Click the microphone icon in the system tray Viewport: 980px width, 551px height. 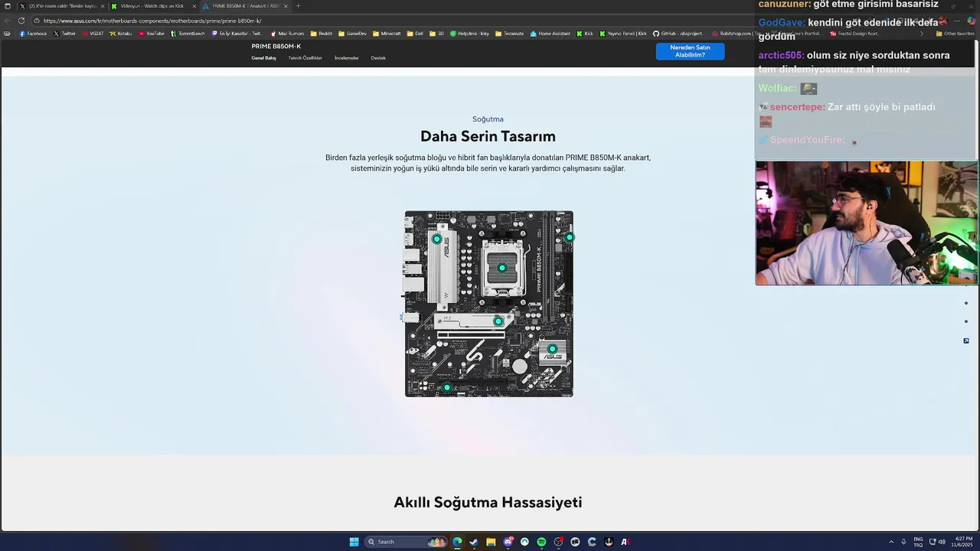[903, 542]
